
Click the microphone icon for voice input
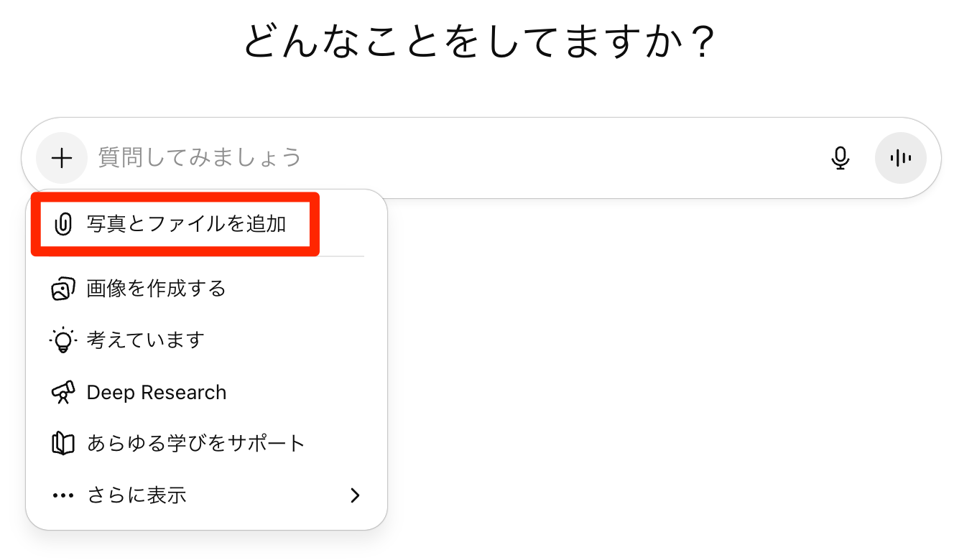[x=841, y=157]
